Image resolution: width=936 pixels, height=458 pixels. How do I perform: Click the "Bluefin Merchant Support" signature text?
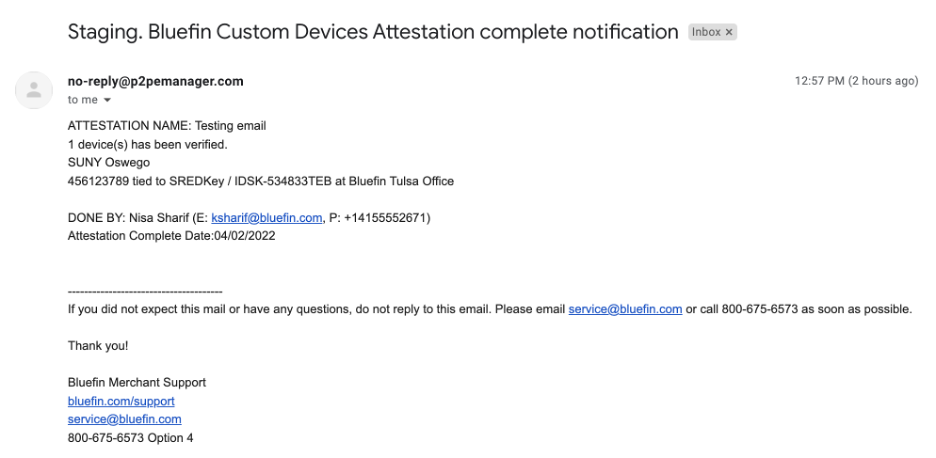click(137, 383)
